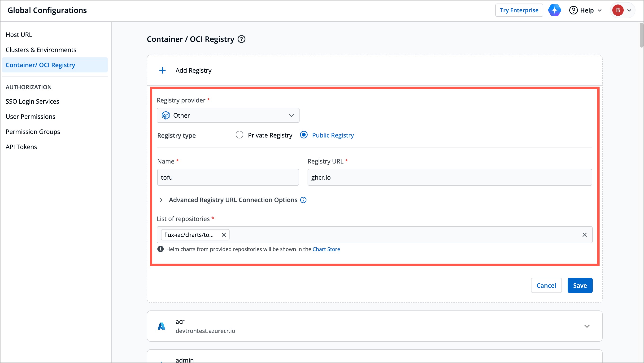
Task: Select the Public Registry option
Action: point(303,135)
